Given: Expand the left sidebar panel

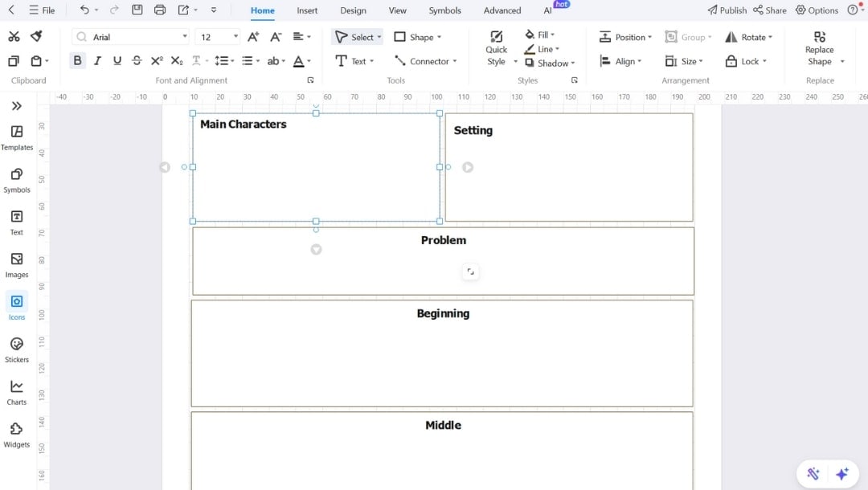Looking at the screenshot, I should pos(17,106).
